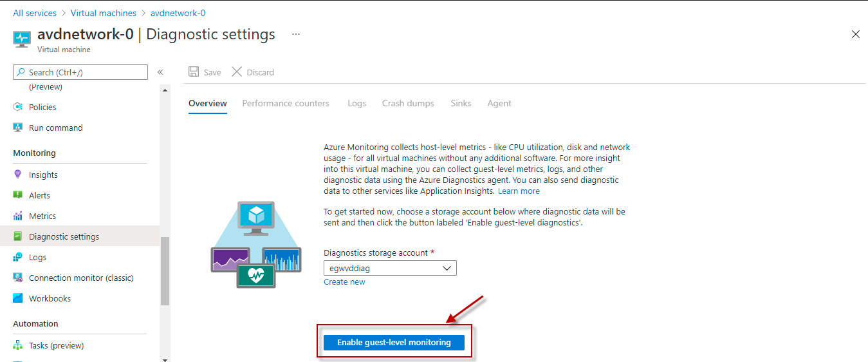
Task: Open Tasks (preview) under Automation
Action: 57,345
